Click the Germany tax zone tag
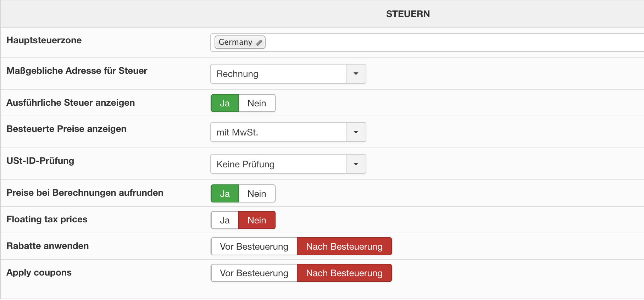The width and height of the screenshot is (644, 300). click(235, 42)
